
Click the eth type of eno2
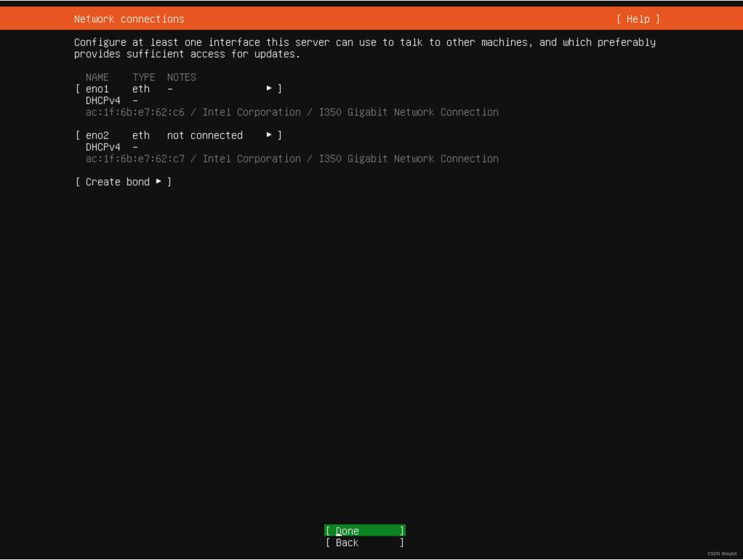(x=141, y=135)
